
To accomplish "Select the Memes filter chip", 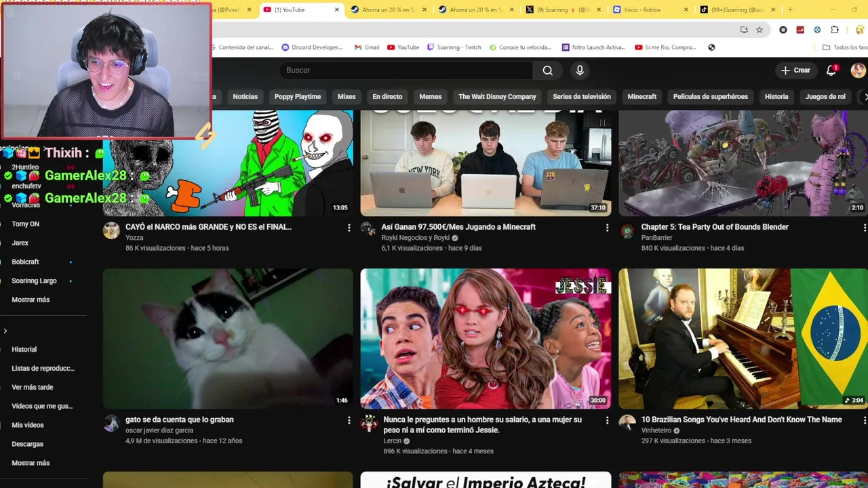I will (430, 96).
